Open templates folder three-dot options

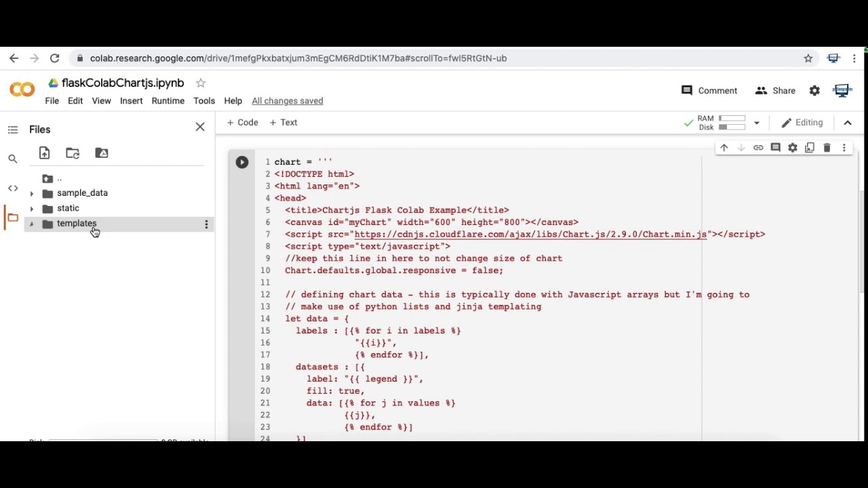pos(207,224)
